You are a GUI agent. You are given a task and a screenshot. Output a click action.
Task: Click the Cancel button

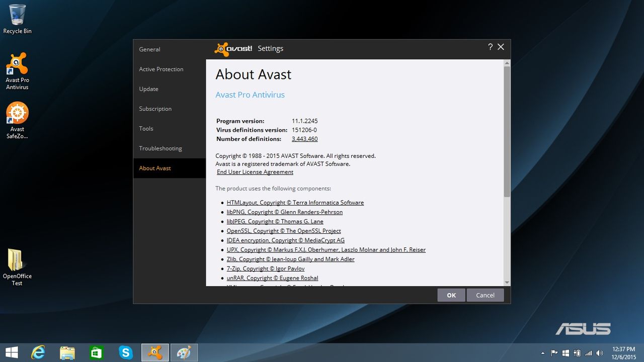pos(485,295)
